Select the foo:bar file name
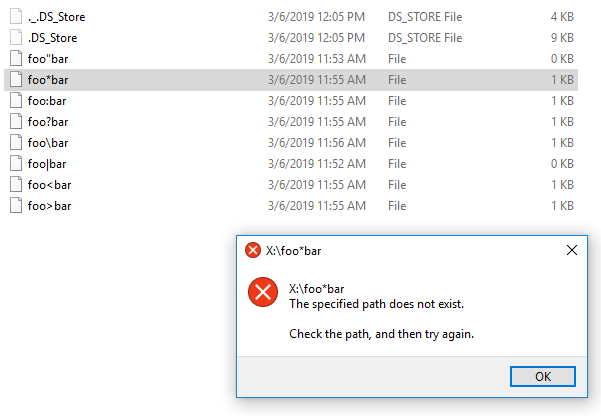 (x=47, y=101)
